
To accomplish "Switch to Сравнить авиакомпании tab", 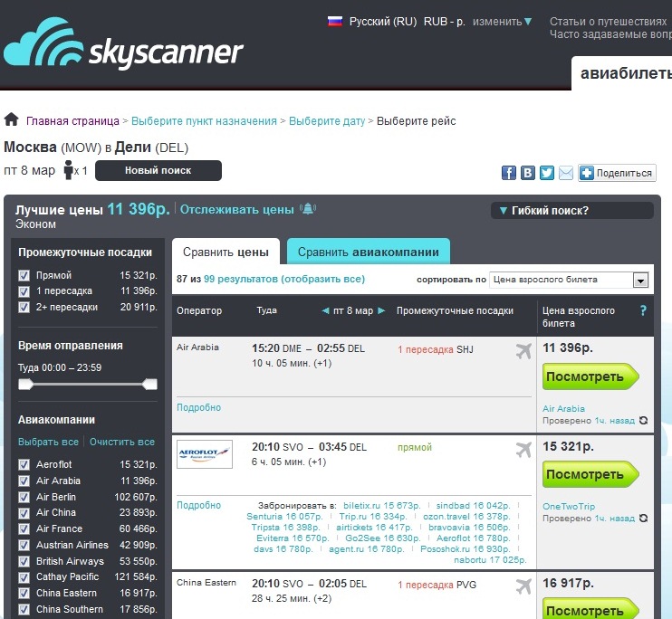I will 368,252.
